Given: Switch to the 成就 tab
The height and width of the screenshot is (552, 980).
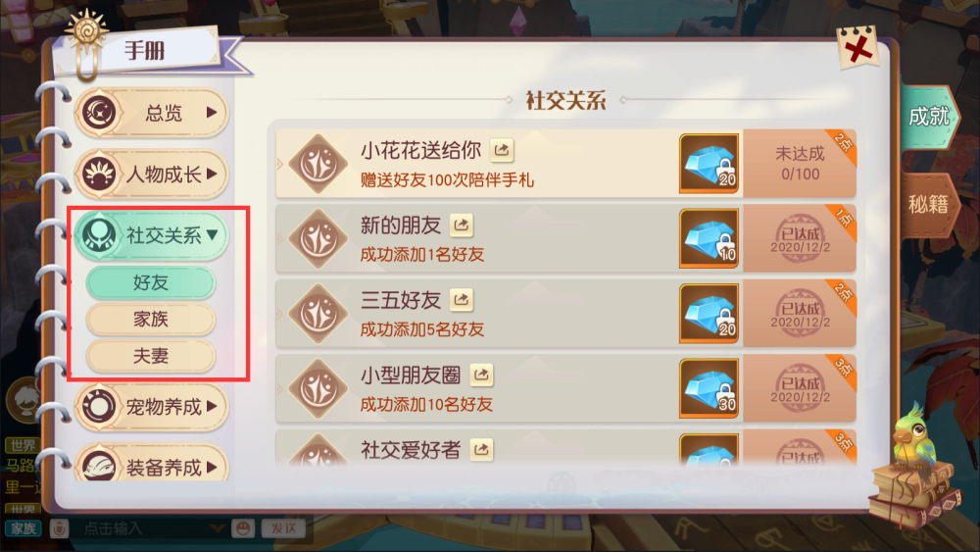Looking at the screenshot, I should [927, 117].
